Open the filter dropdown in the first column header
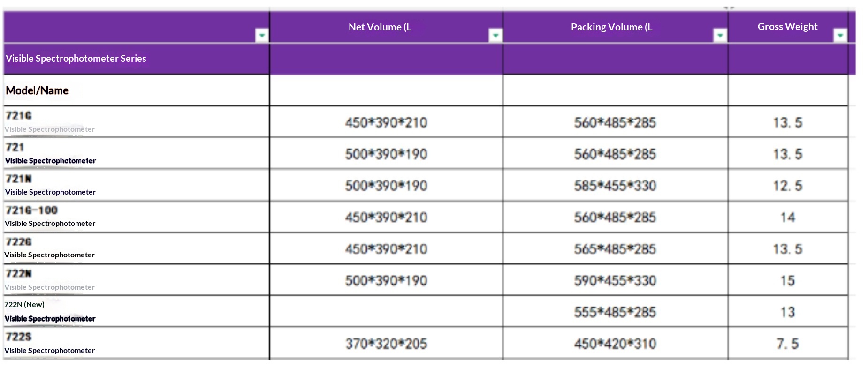 pyautogui.click(x=262, y=35)
